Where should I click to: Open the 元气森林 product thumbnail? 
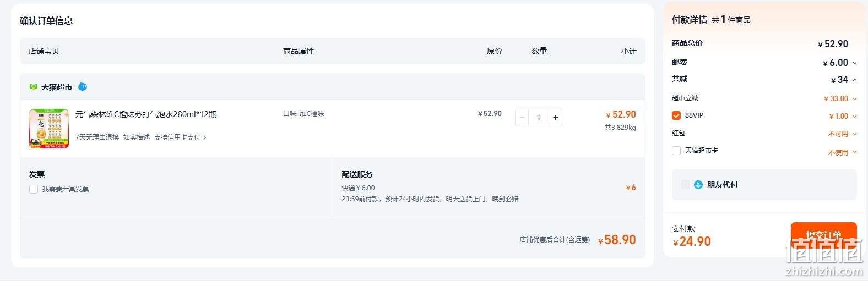pyautogui.click(x=49, y=129)
